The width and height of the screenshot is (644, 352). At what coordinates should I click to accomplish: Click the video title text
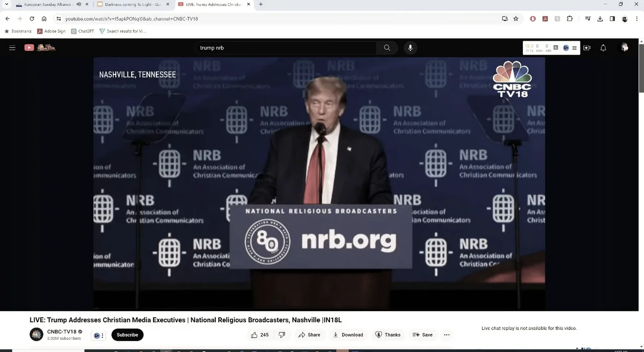(186, 320)
